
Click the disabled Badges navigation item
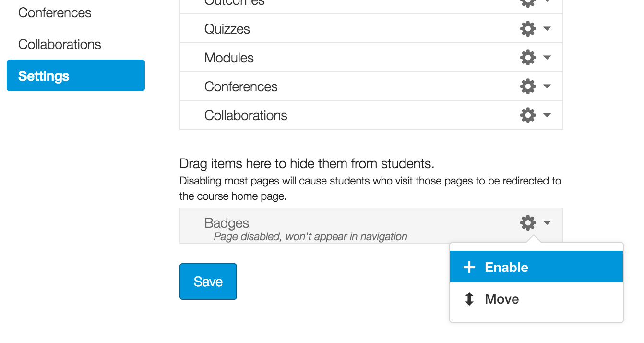pyautogui.click(x=227, y=223)
